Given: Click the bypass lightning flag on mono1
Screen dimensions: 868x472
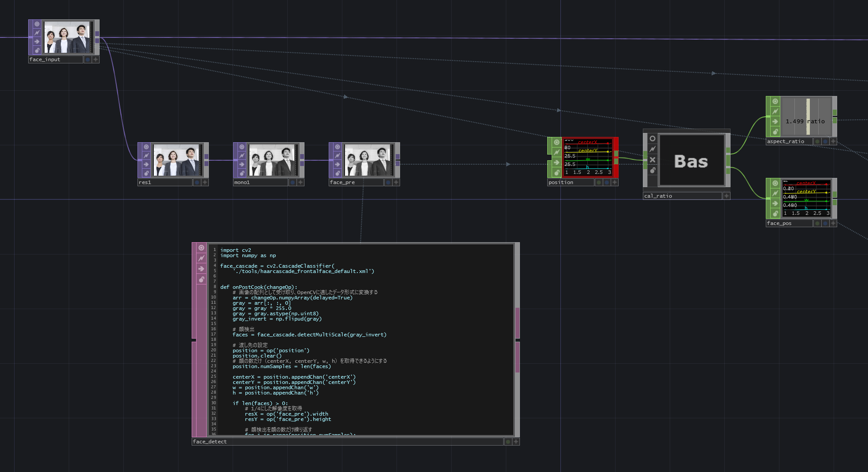Looking at the screenshot, I should click(241, 155).
